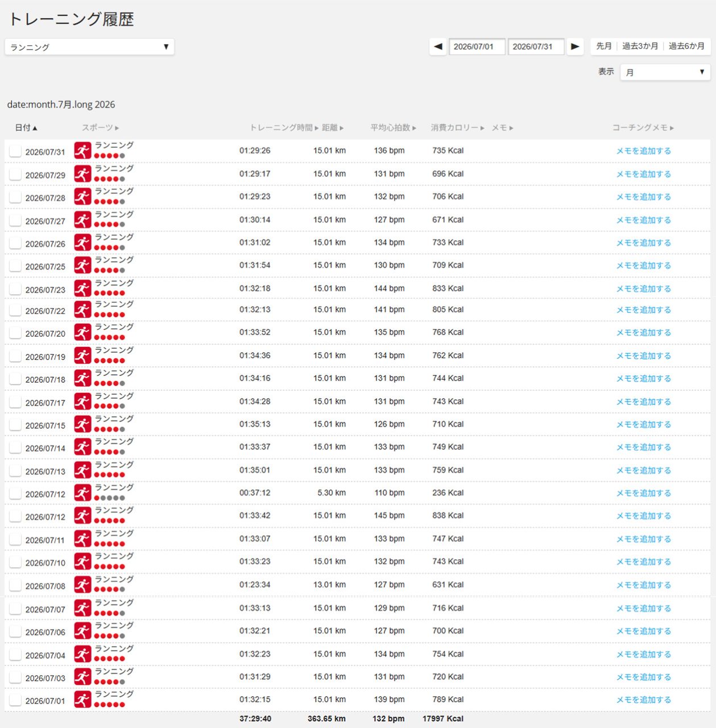Tick checkbox for 2026/07/01 session
Image resolution: width=716 pixels, height=728 pixels.
(x=15, y=701)
